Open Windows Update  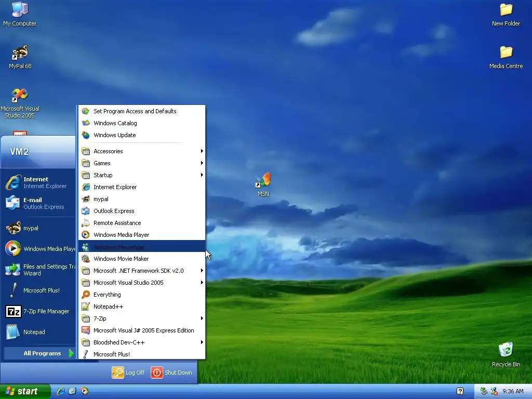click(x=142, y=135)
